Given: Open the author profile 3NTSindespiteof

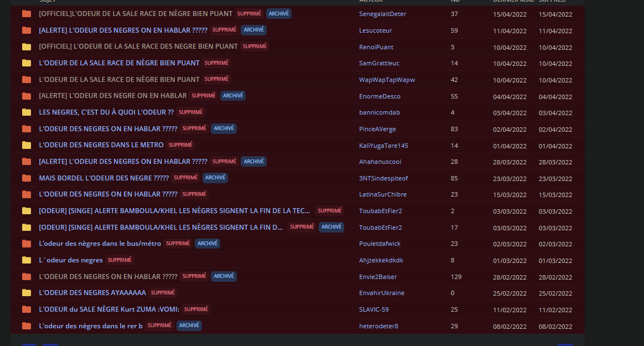Looking at the screenshot, I should 383,178.
